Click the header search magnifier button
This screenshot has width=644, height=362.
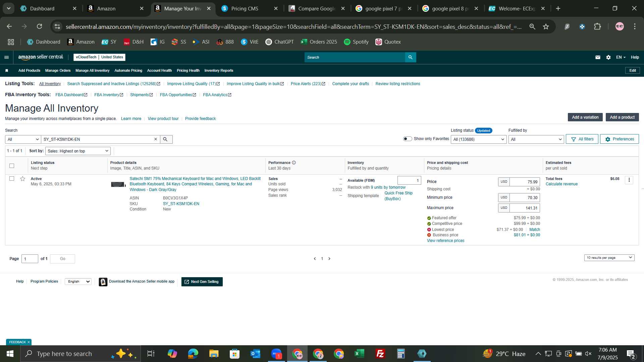[410, 57]
